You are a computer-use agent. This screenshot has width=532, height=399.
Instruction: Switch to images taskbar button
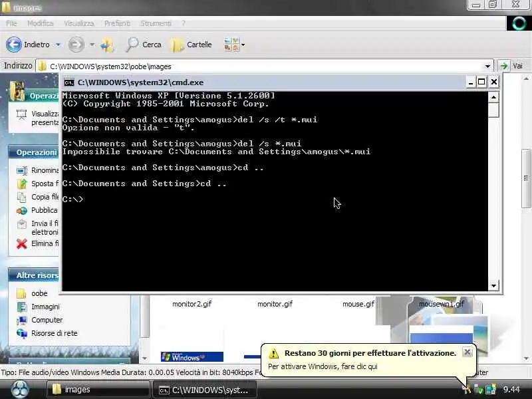(98, 390)
